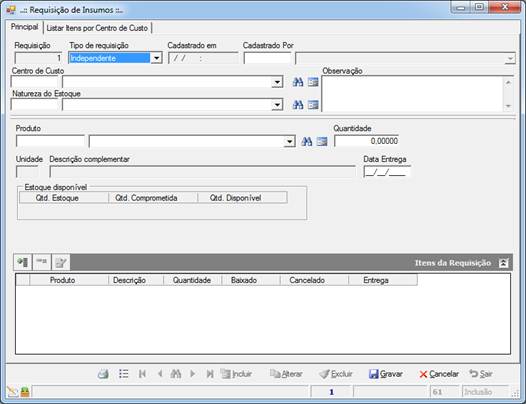The height and width of the screenshot is (404, 526).
Task: Exit using the Sair button
Action: click(x=481, y=374)
